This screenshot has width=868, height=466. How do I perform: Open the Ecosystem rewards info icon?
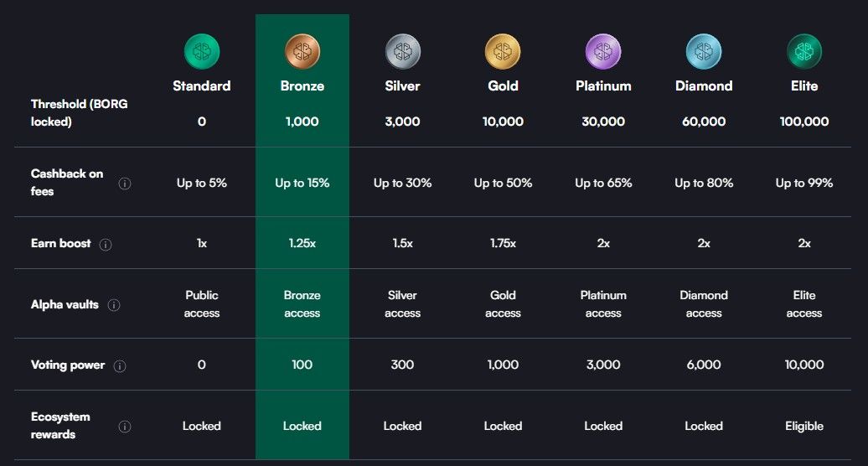tap(125, 427)
